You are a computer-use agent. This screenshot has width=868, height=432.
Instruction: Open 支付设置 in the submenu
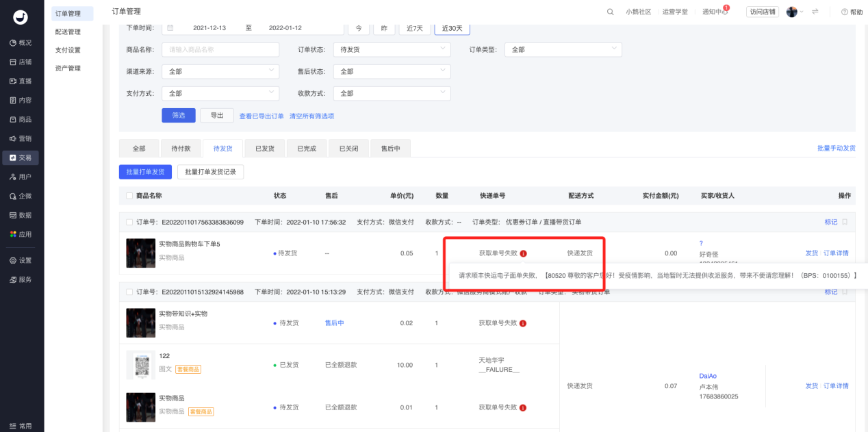(x=68, y=50)
